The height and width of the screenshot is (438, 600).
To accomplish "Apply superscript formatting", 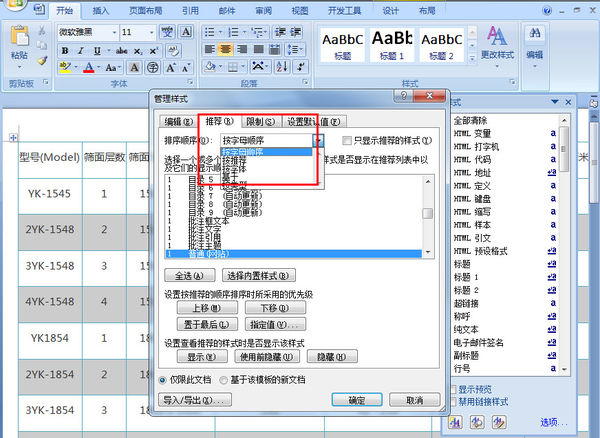I will 153,50.
